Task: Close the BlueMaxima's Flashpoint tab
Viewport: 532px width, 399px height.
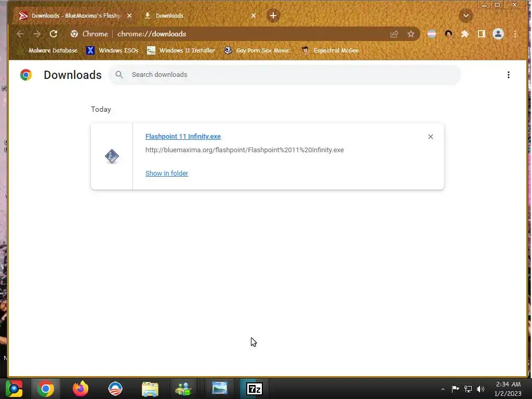Action: point(129,16)
